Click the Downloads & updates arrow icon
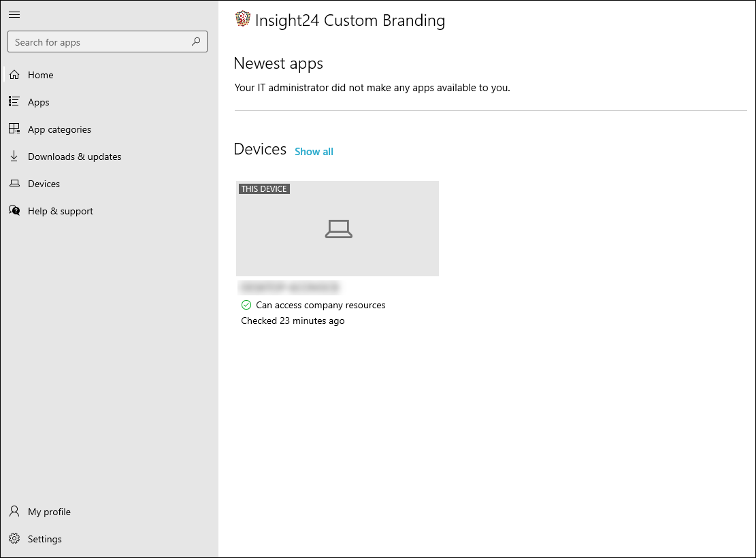Screen dimensions: 756x558 pos(14,157)
